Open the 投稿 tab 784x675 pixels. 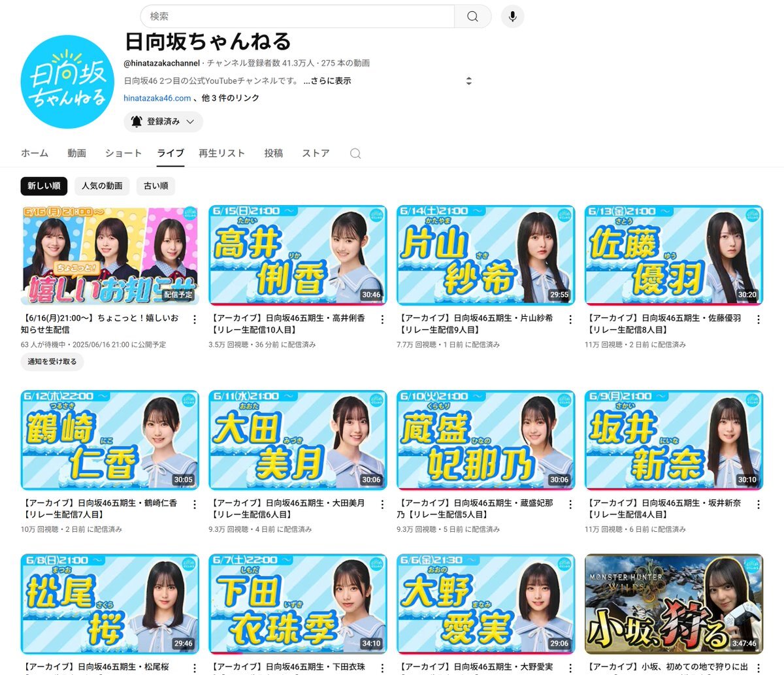[274, 153]
